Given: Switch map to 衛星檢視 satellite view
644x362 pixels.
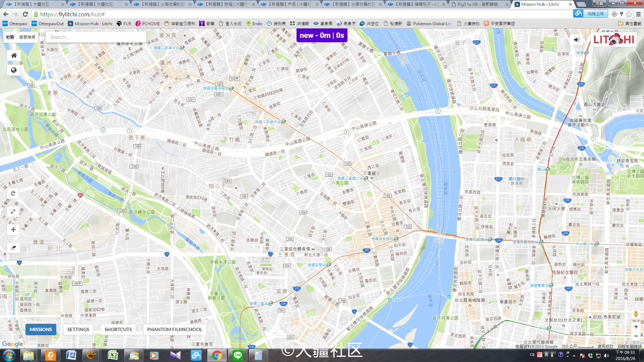Looking at the screenshot, I should (x=27, y=37).
